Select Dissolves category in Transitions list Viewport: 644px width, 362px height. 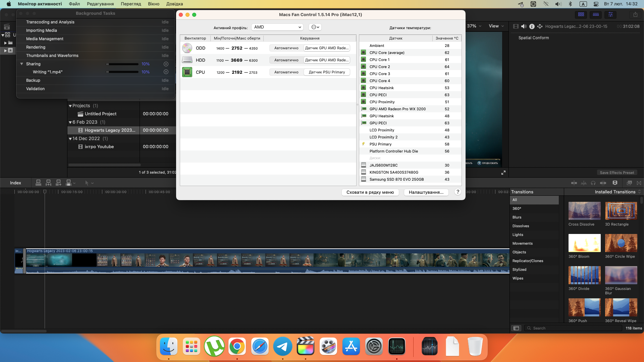point(521,226)
